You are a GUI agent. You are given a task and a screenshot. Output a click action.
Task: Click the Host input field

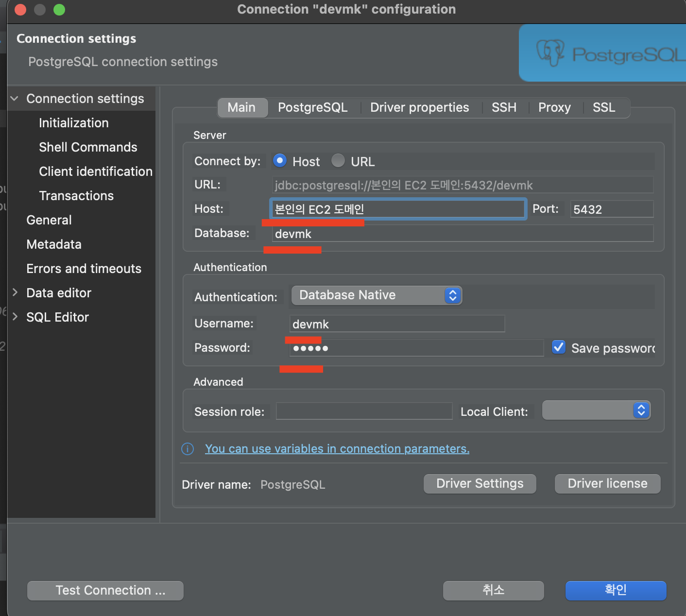398,209
